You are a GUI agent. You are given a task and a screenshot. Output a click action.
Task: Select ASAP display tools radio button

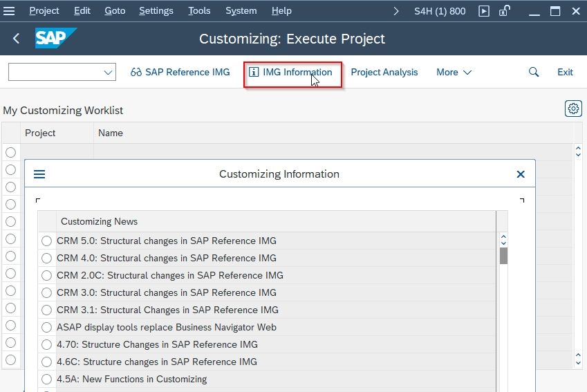[46, 327]
